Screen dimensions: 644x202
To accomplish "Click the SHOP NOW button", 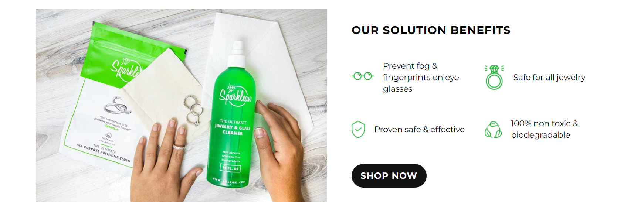I will (x=389, y=176).
